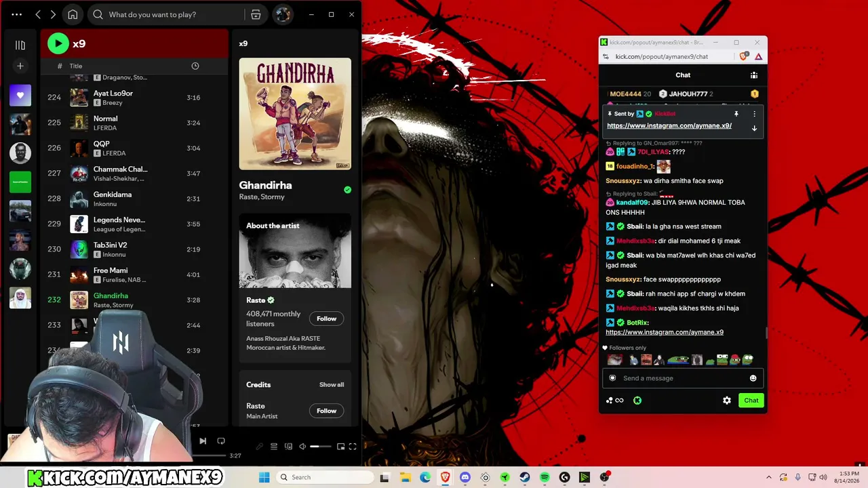The width and height of the screenshot is (868, 488).
Task: Open chat settings gear
Action: (727, 401)
